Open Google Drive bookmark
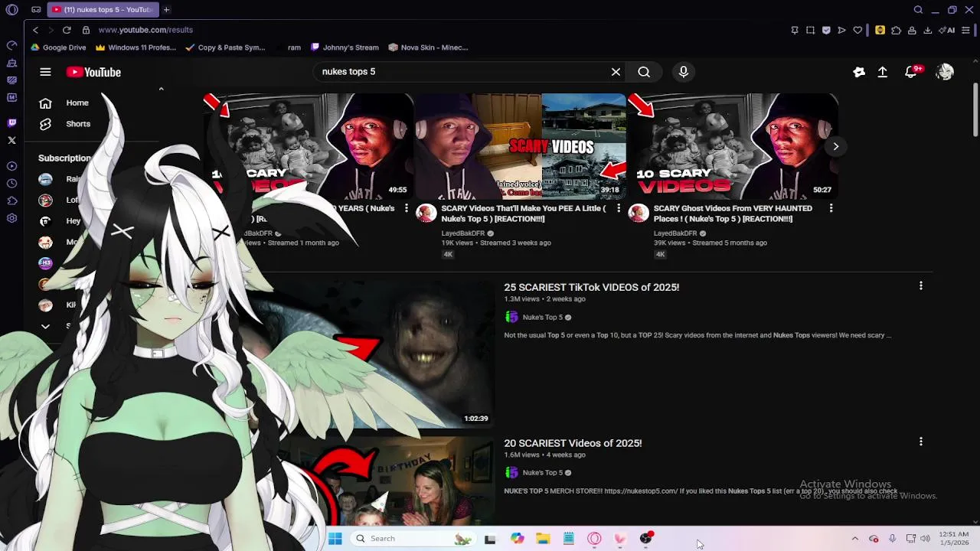 [58, 47]
